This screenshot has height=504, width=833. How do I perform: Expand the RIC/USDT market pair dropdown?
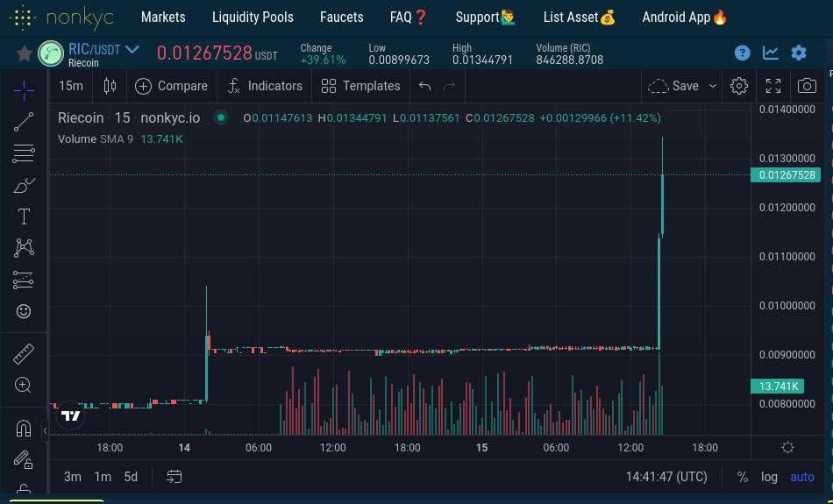132,49
